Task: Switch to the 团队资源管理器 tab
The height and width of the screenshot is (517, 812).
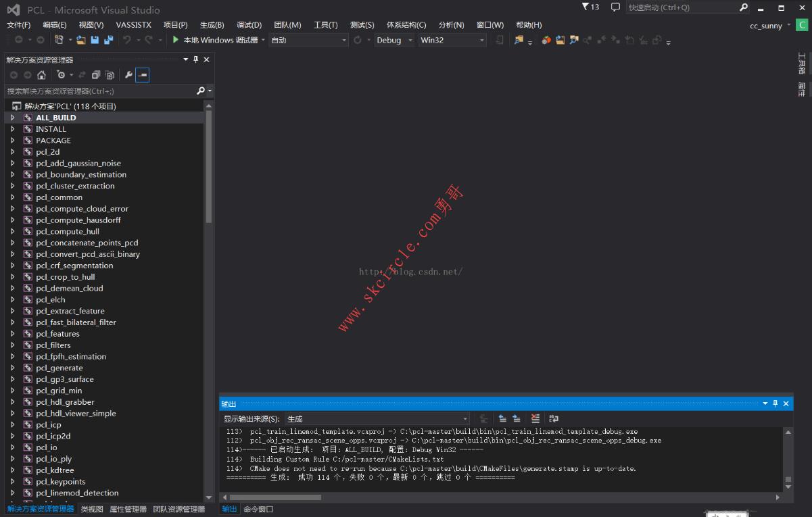Action: 178,509
